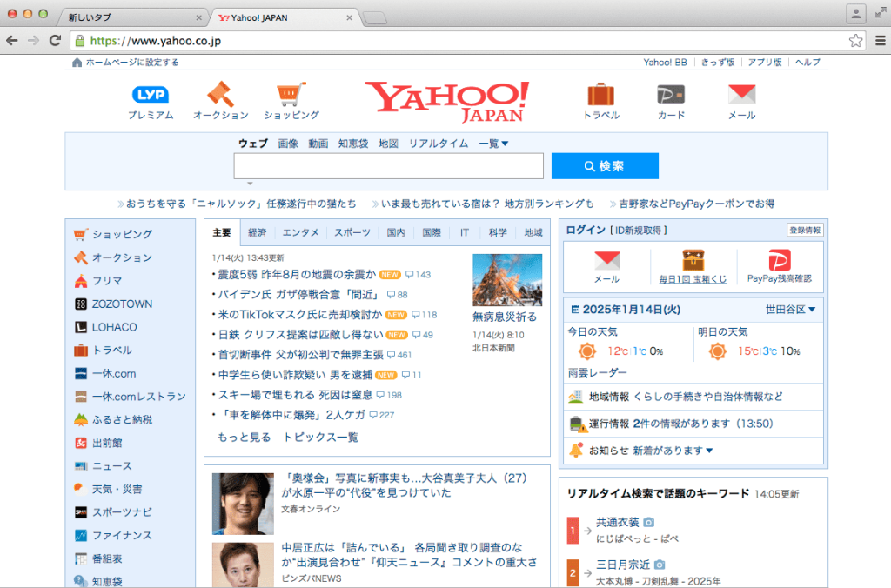Close the Yahoo! JAPAN browser tab
This screenshot has height=588, width=891.
349,17
